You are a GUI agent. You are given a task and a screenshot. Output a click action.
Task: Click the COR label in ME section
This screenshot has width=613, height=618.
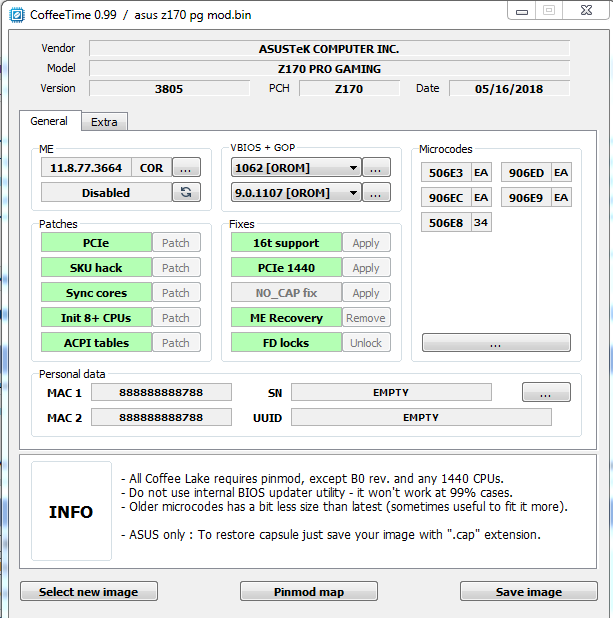pos(151,168)
